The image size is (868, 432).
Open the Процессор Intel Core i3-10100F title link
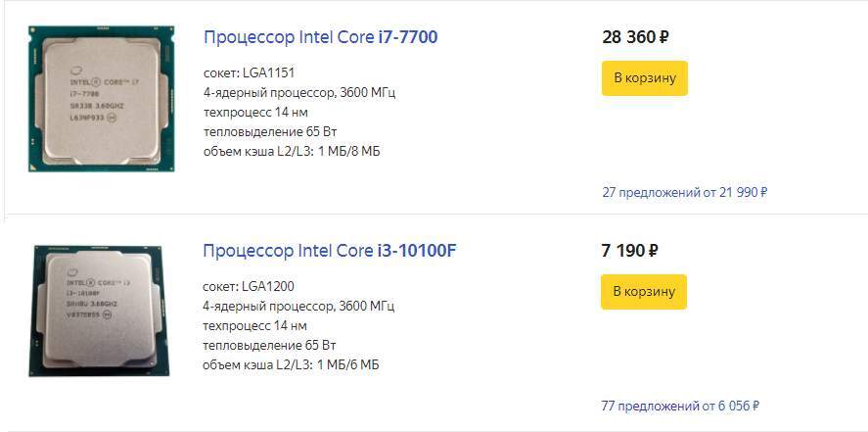click(329, 251)
